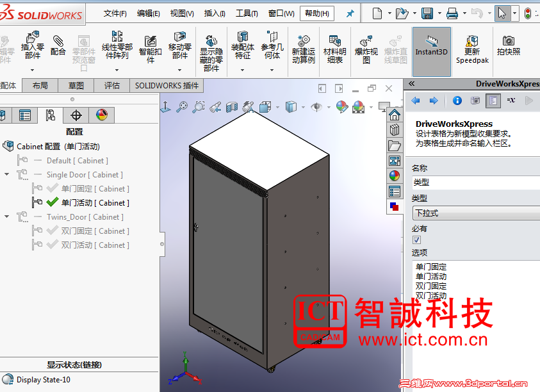Collapse the Single Door configuration node
Screen dimensions: 540x392
click(x=6, y=174)
